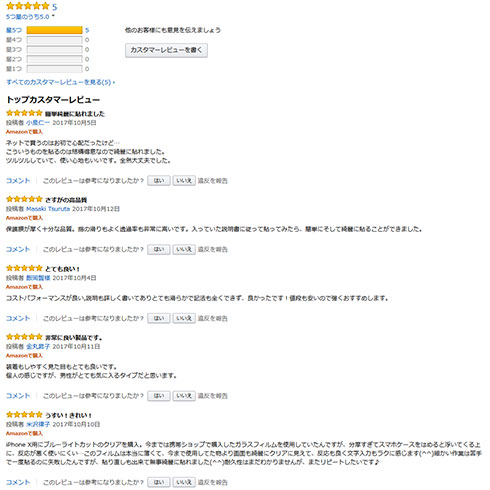Click はい on the 2017年10月4日 review
This screenshot has width=490, height=490.
pyautogui.click(x=159, y=318)
